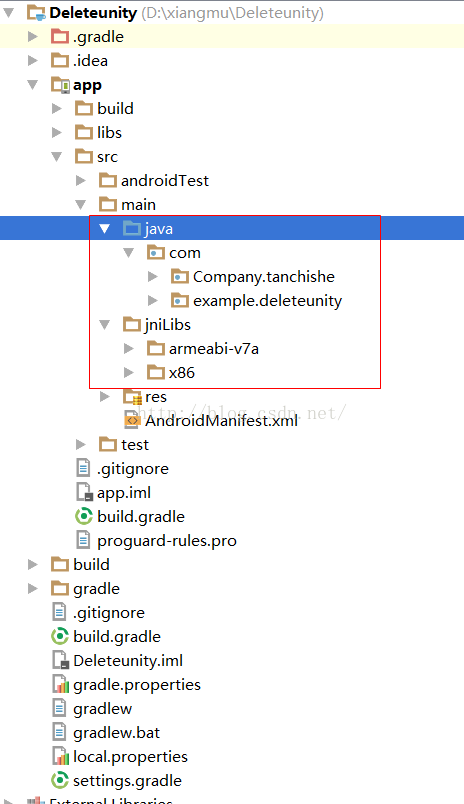Click the Deleteunity project icon
Viewport: 464px width, 804px height.
36,13
